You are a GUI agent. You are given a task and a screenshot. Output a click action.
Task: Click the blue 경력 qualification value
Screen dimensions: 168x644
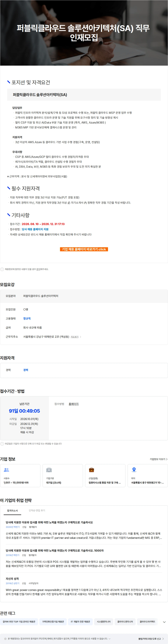click(x=26, y=370)
